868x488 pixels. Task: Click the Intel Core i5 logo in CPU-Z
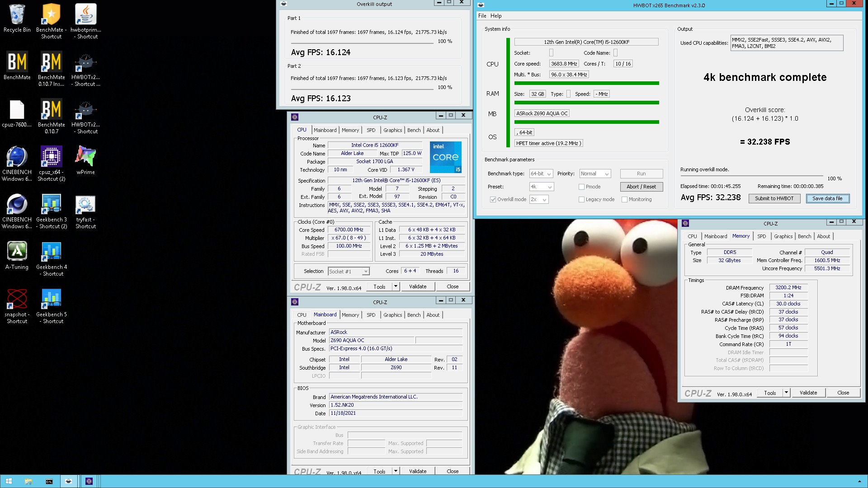[446, 157]
